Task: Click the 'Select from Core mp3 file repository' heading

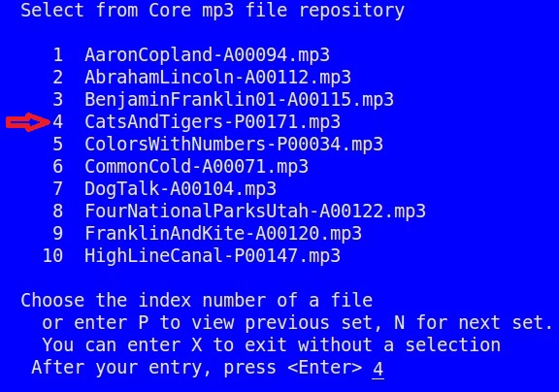Action: (213, 10)
